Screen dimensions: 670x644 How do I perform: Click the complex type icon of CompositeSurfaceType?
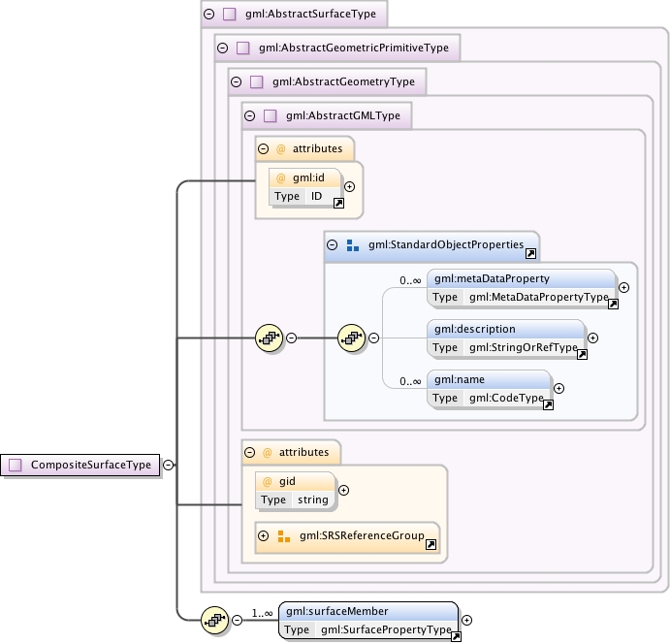tap(16, 465)
